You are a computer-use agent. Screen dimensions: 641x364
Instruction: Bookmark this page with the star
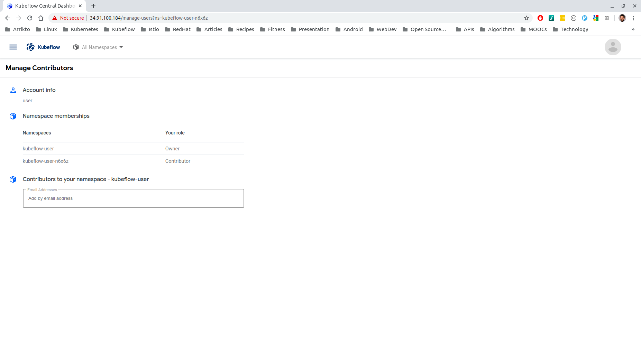[x=526, y=18]
